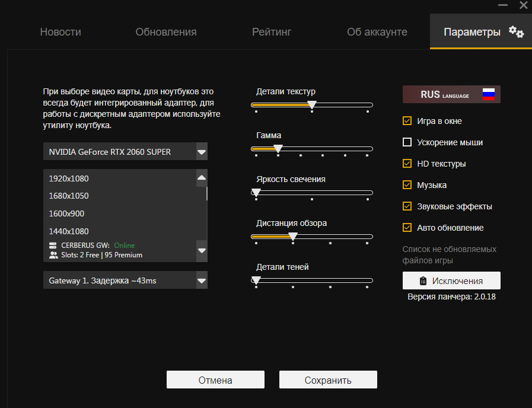The width and height of the screenshot is (532, 408).
Task: Disable the Авто обновление checkbox
Action: [x=407, y=228]
